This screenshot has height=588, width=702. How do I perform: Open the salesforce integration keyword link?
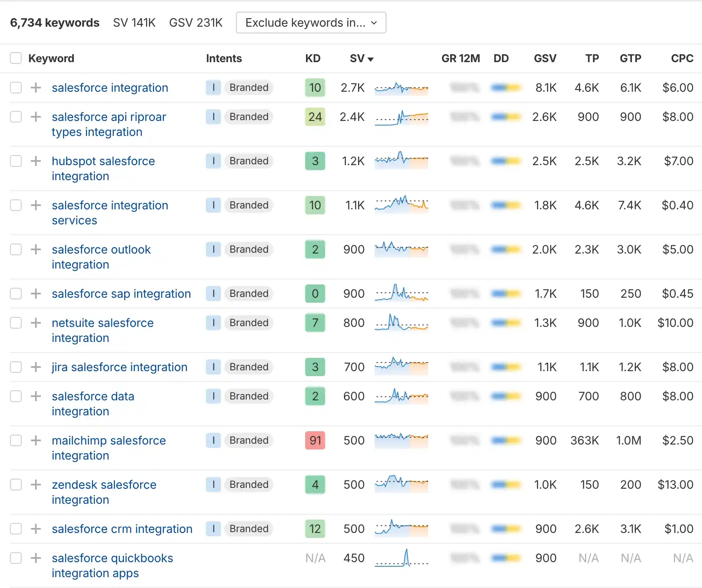click(110, 88)
